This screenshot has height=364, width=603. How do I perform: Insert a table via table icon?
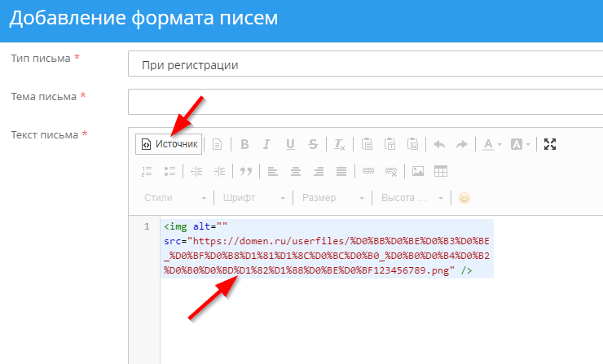(441, 171)
